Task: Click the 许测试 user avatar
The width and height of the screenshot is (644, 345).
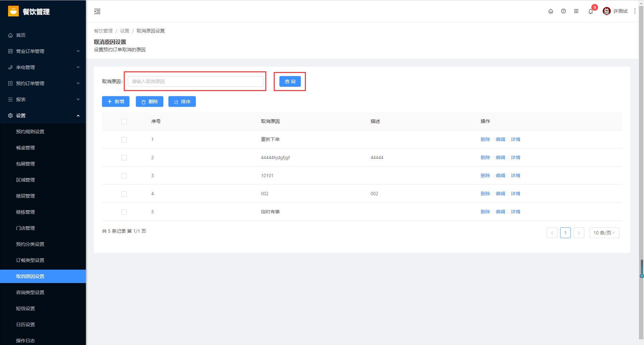Action: 607,11
